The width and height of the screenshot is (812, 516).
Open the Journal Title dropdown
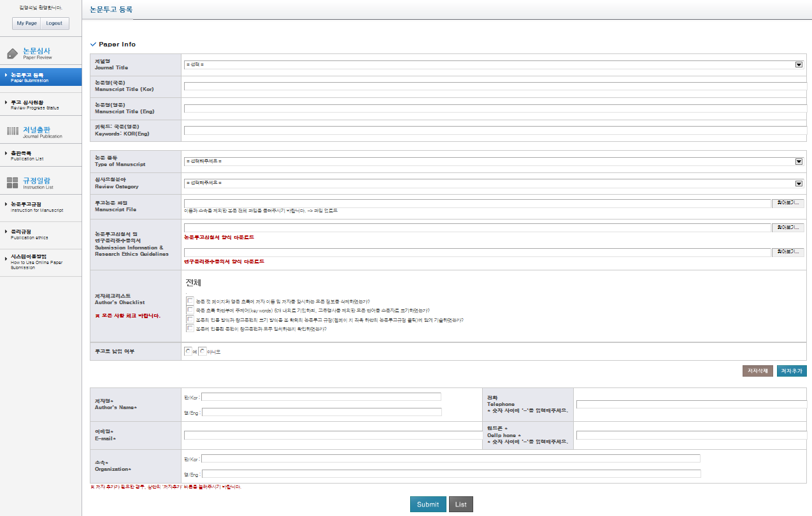[494, 65]
